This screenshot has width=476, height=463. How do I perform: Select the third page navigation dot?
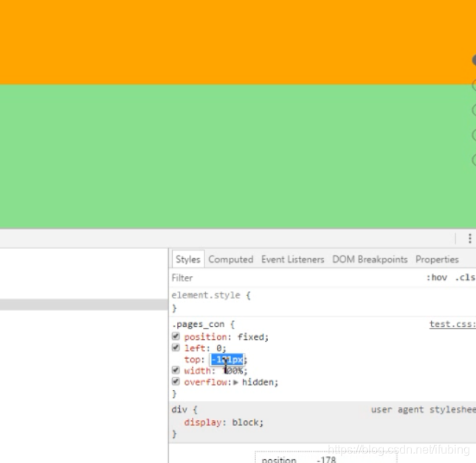tap(475, 110)
